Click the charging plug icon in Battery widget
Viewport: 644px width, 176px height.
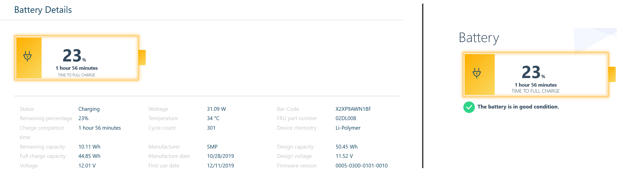[x=477, y=73]
